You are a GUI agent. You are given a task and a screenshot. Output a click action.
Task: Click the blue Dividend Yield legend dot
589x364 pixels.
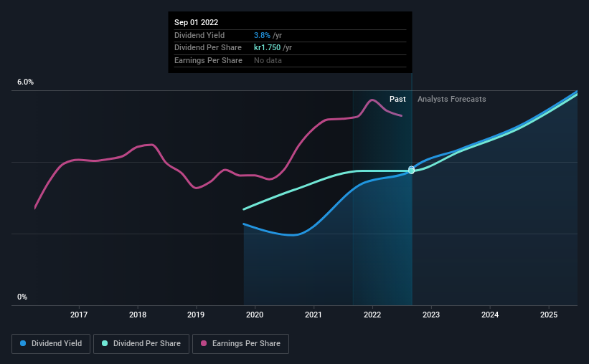[23, 343]
